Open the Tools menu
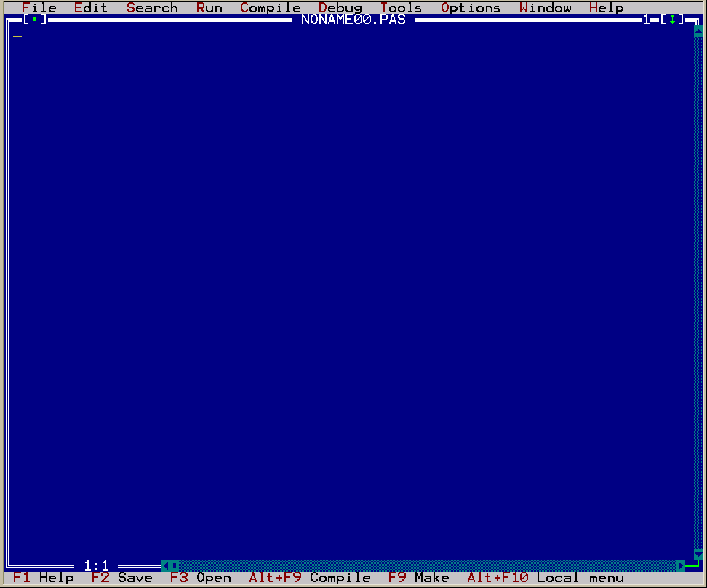 tap(402, 8)
